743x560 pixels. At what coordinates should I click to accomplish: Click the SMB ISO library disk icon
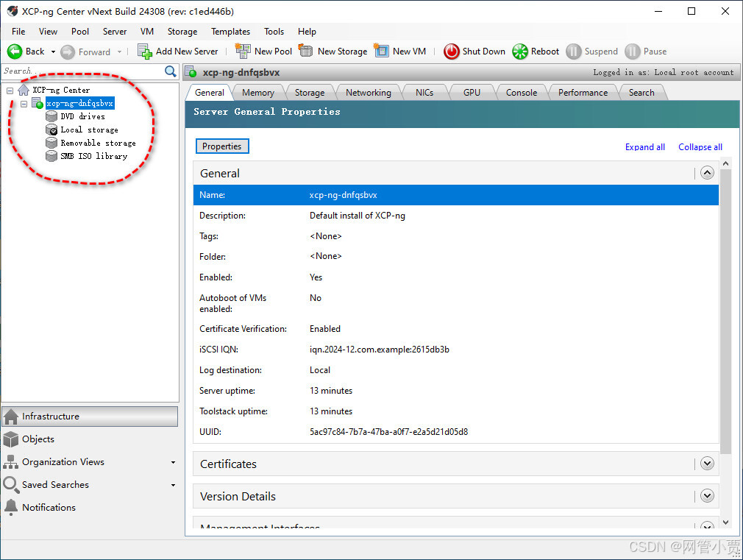pos(51,156)
